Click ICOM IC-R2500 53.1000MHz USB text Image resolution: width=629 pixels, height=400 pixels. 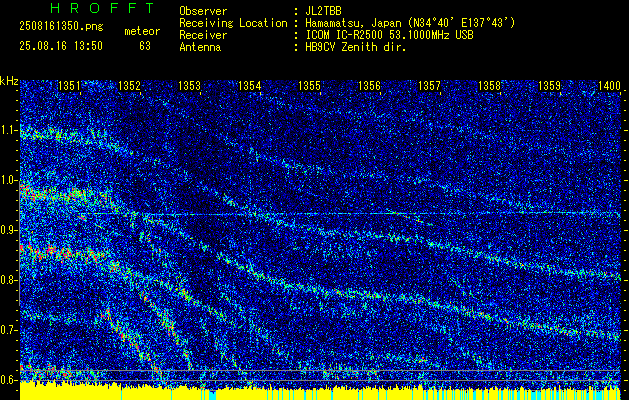(x=389, y=35)
